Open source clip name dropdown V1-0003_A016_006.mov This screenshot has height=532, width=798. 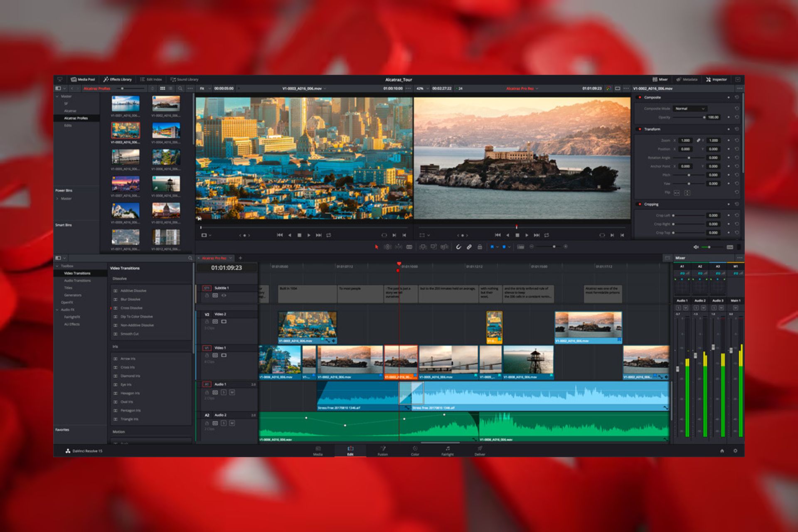click(x=304, y=89)
